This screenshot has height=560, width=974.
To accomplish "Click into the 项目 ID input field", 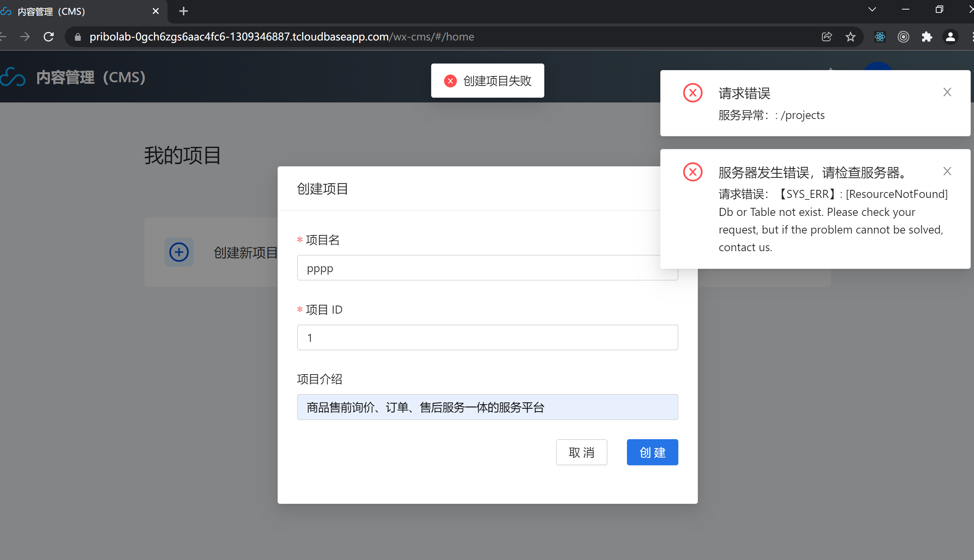I will tap(487, 338).
